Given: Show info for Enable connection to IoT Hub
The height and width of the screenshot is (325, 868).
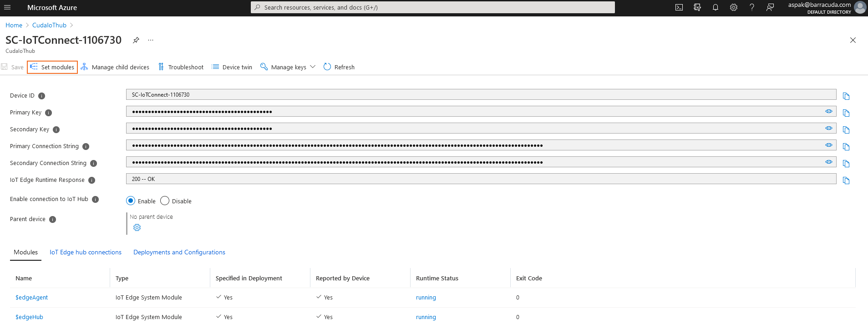Looking at the screenshot, I should pyautogui.click(x=96, y=199).
